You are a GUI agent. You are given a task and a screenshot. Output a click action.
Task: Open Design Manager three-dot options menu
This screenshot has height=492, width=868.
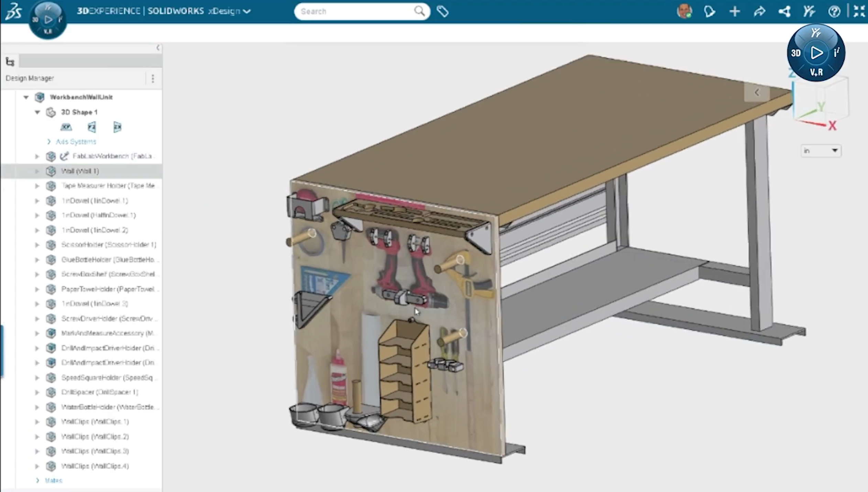[x=153, y=78]
